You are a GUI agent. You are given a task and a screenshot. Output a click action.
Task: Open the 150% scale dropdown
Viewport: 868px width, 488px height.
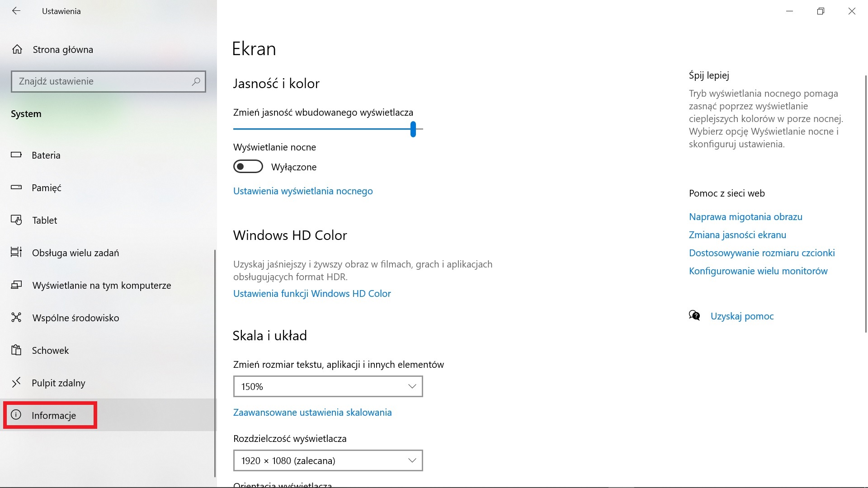(x=328, y=386)
